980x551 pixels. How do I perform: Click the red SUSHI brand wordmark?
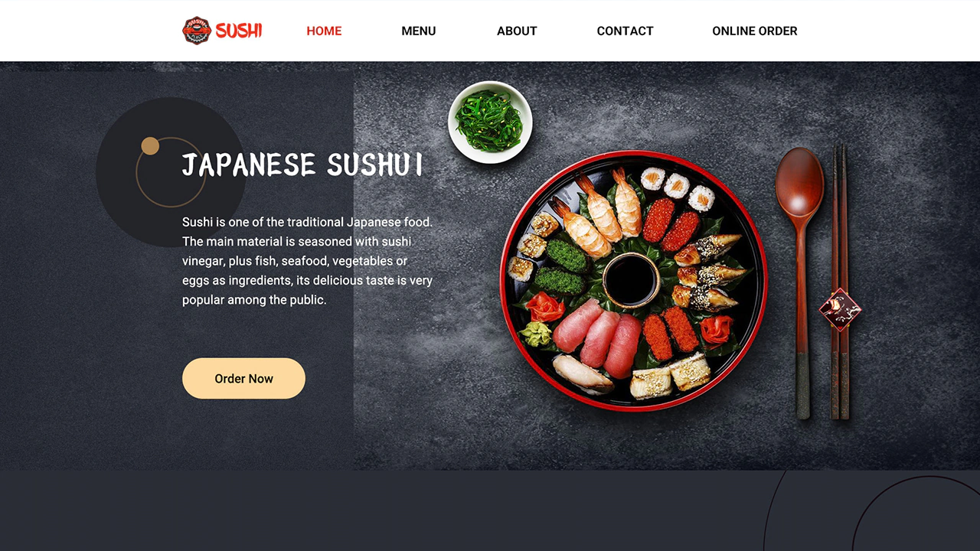[x=239, y=31]
